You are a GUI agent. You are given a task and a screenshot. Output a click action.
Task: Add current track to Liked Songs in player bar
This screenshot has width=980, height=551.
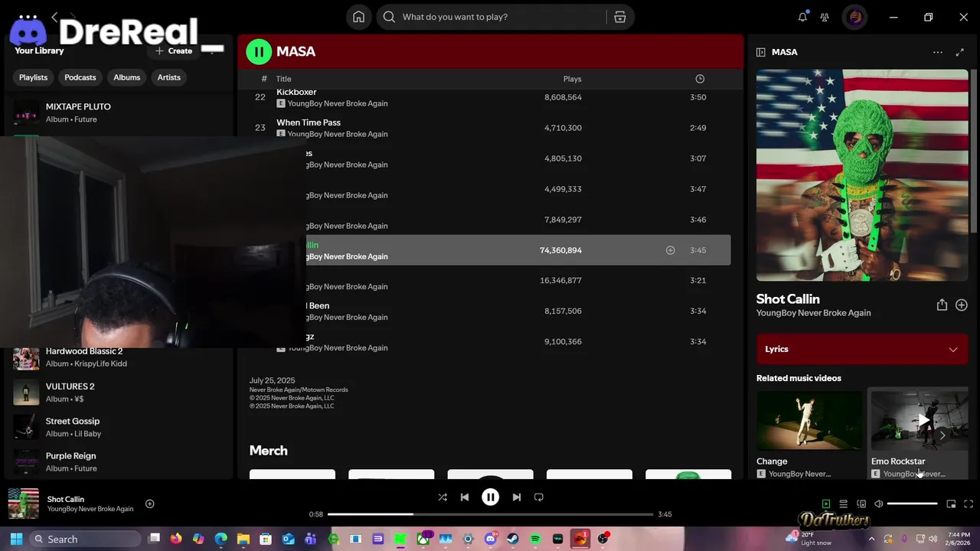click(150, 504)
